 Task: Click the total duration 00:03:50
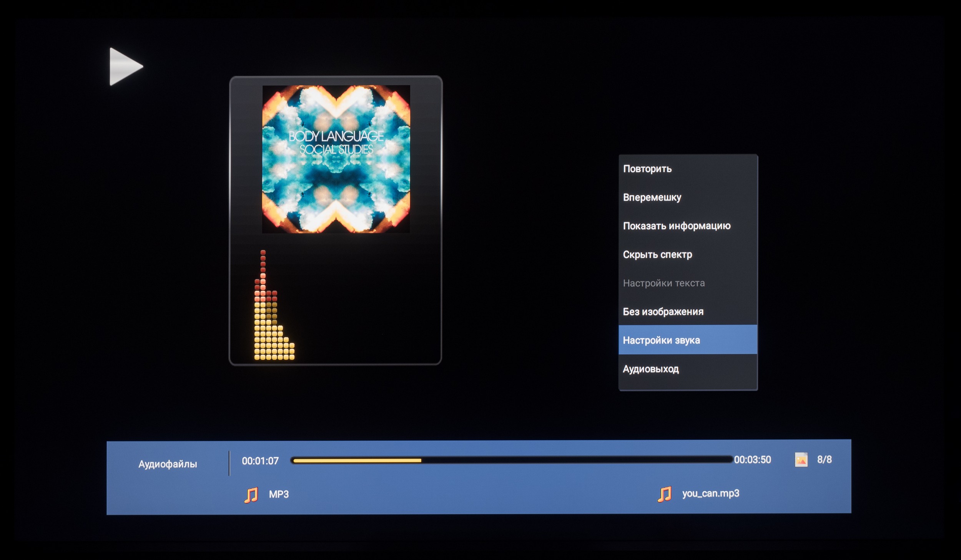(x=752, y=460)
